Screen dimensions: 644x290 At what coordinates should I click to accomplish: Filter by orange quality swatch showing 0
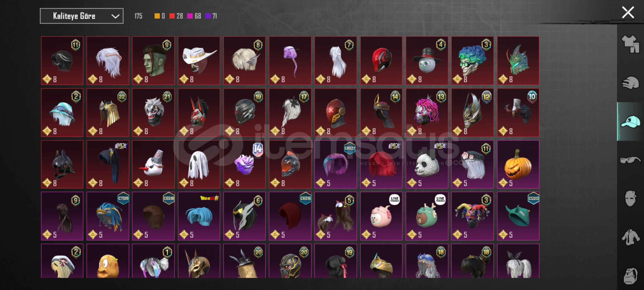(x=160, y=16)
